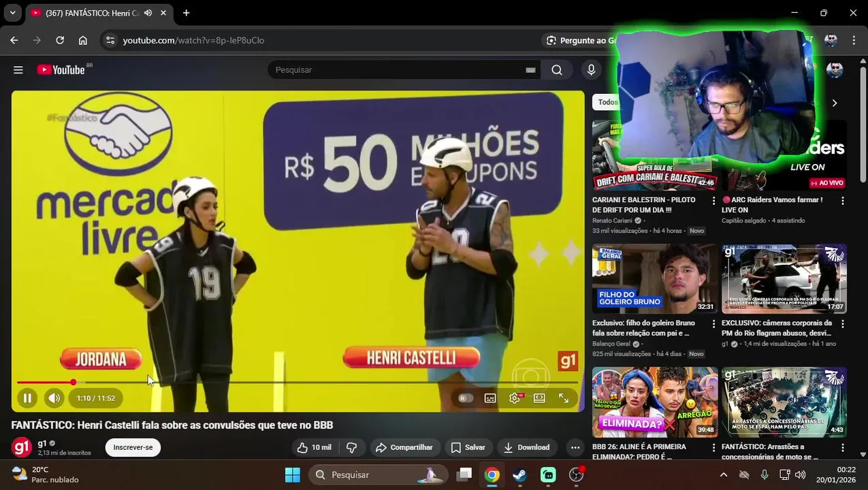
Task: Open the g1 channel avatar
Action: 21,447
